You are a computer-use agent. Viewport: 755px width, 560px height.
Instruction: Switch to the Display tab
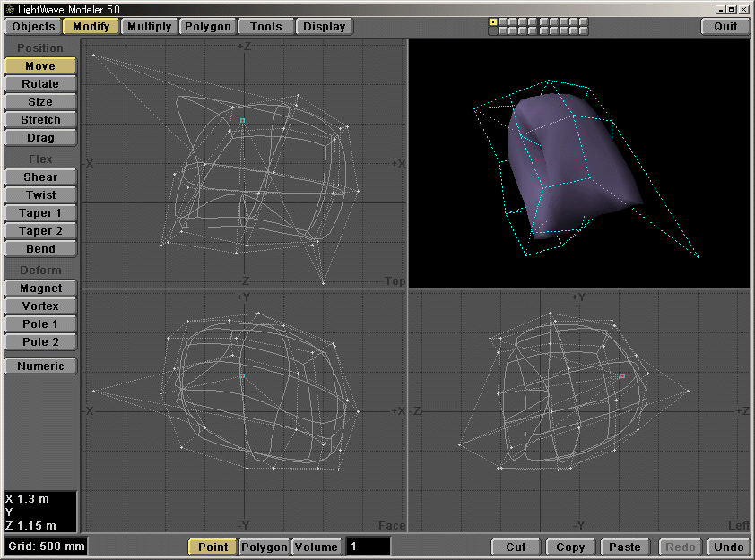pos(325,26)
